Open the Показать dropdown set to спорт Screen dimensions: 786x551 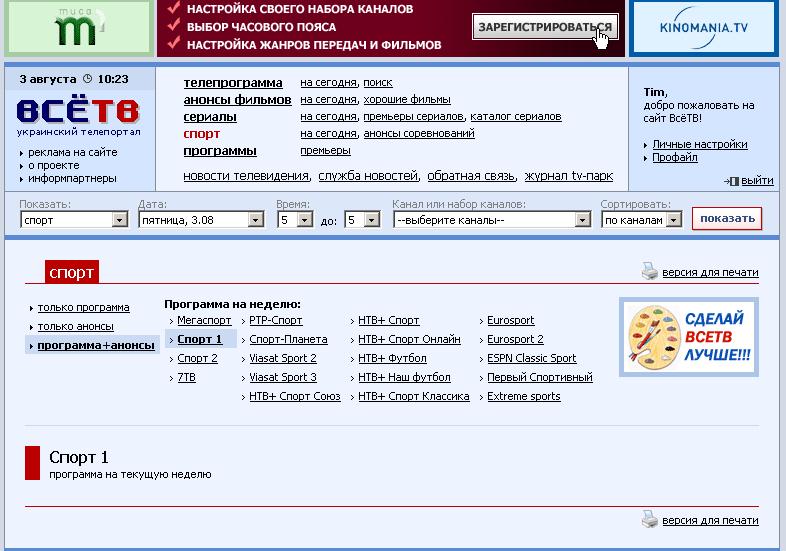click(74, 220)
